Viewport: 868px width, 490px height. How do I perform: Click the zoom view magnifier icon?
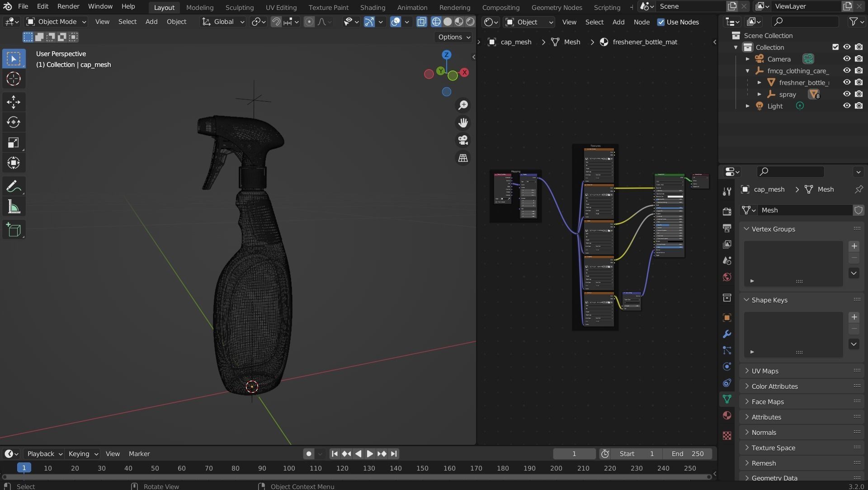pyautogui.click(x=463, y=105)
